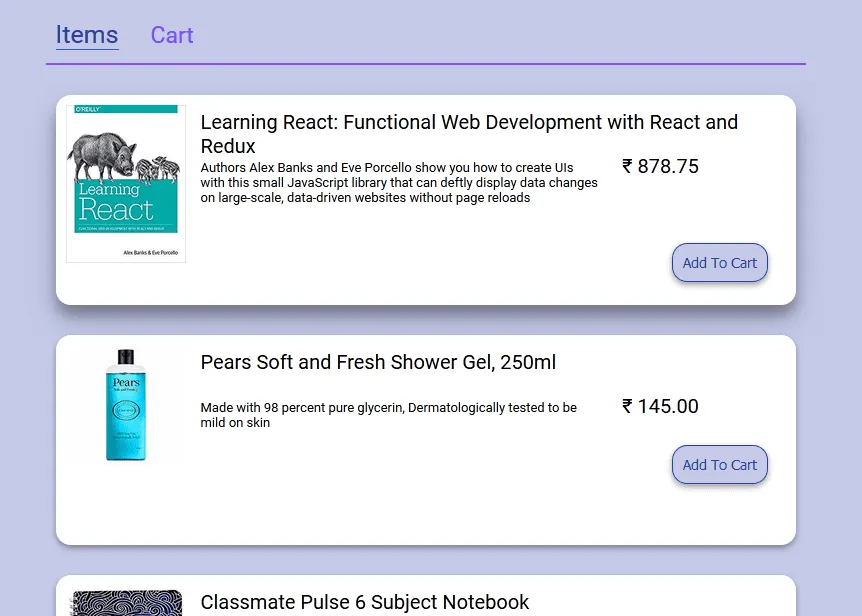
Task: Click the 878.75 price amount
Action: pyautogui.click(x=668, y=167)
